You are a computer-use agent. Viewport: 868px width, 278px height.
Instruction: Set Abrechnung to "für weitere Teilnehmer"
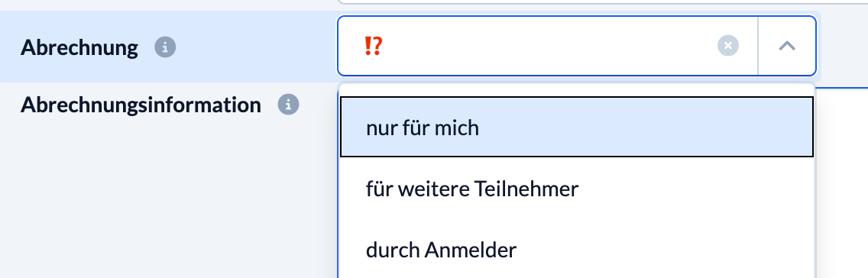coord(576,189)
